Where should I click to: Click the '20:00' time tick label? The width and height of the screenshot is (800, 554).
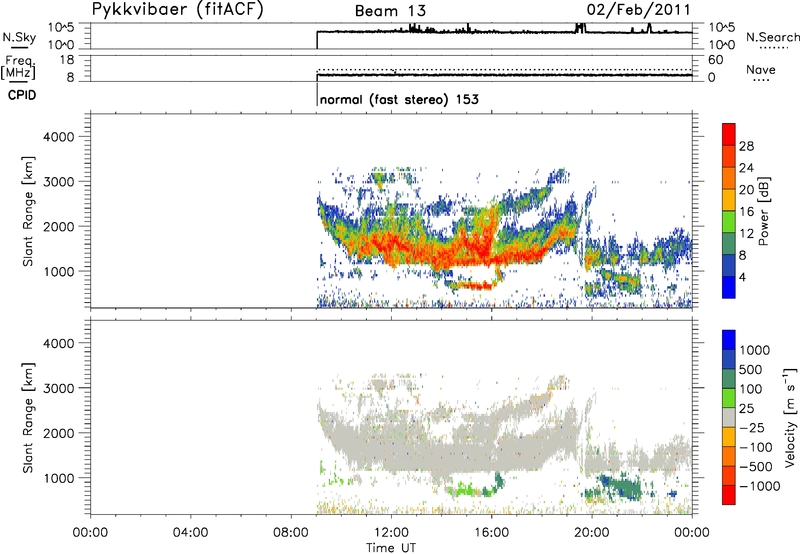coord(592,533)
